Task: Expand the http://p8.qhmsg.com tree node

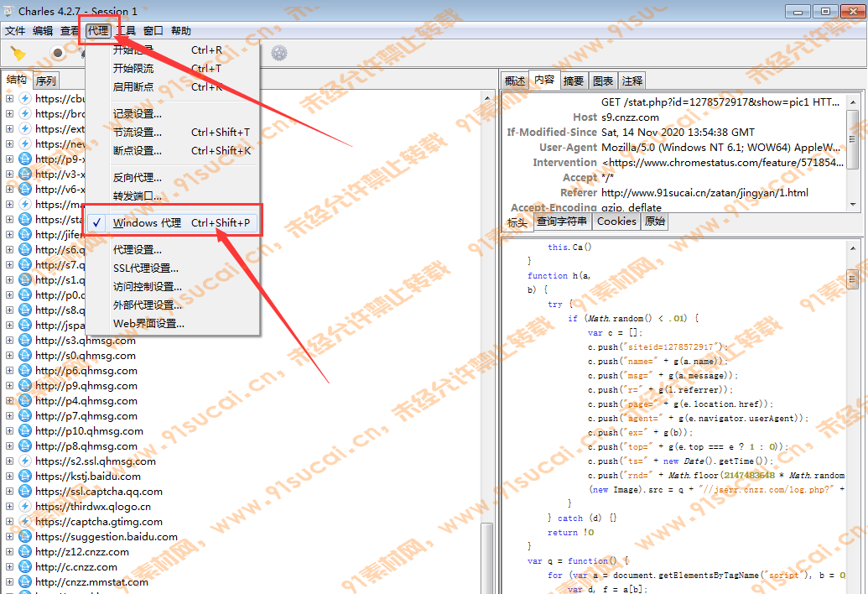Action: pyautogui.click(x=9, y=445)
